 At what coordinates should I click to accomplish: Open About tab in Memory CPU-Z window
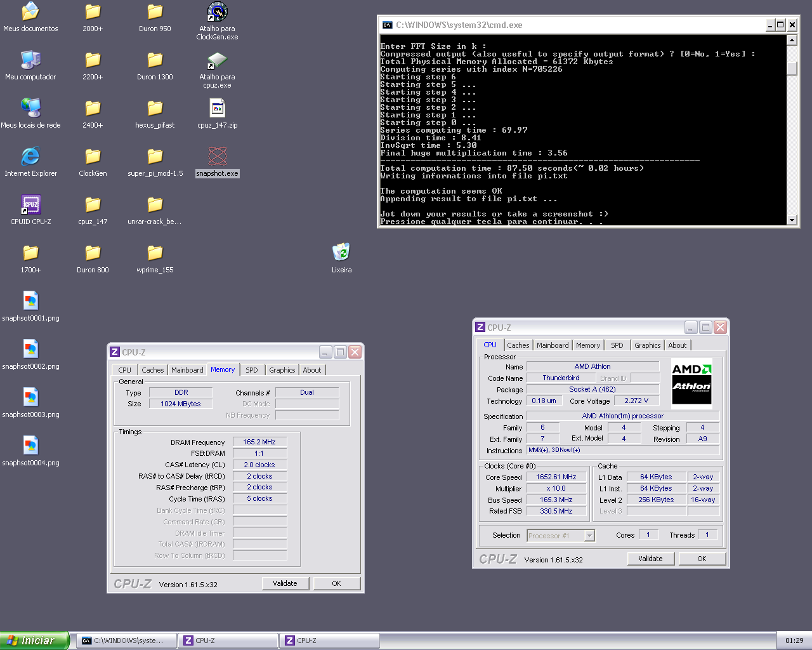(312, 370)
